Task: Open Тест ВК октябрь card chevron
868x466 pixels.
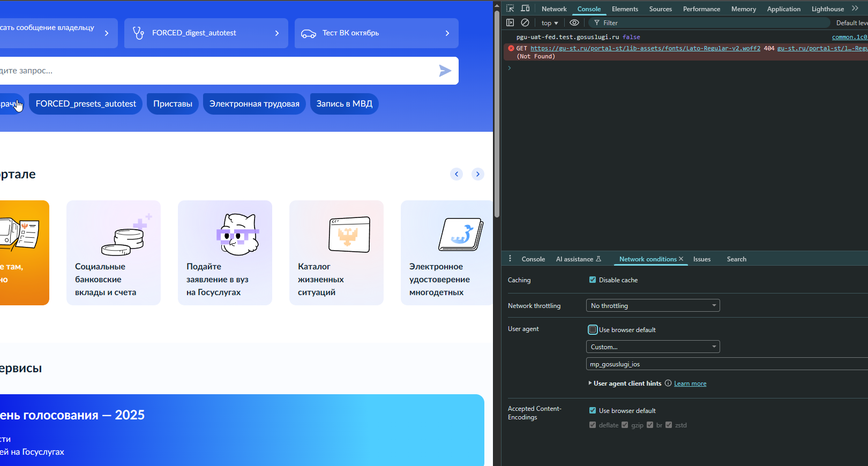Action: pos(447,33)
